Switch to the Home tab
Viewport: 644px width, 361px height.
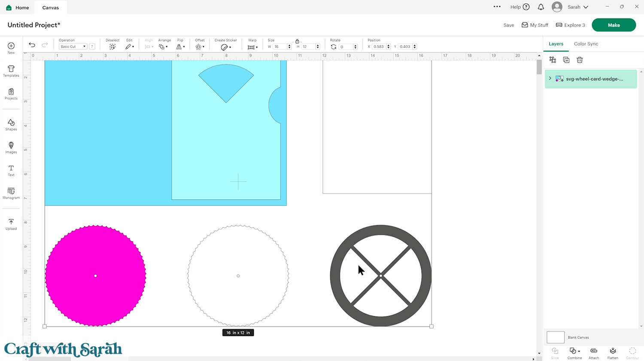(x=18, y=8)
